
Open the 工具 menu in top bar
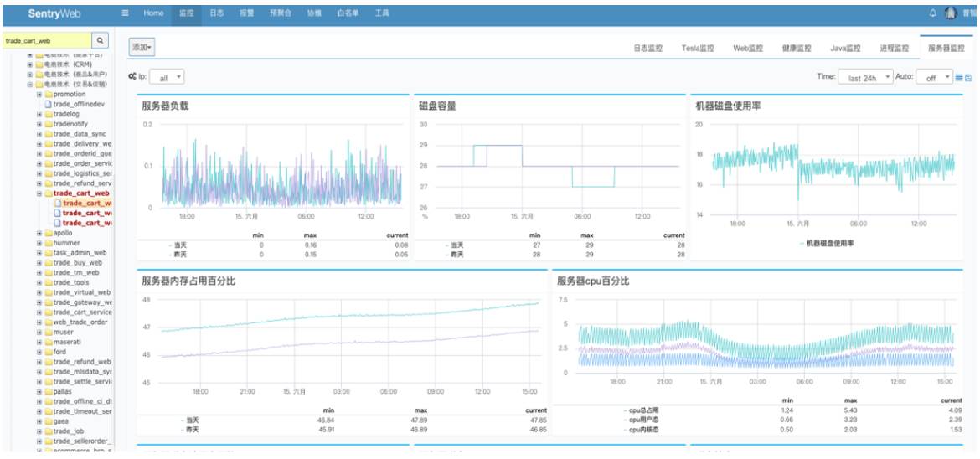382,13
